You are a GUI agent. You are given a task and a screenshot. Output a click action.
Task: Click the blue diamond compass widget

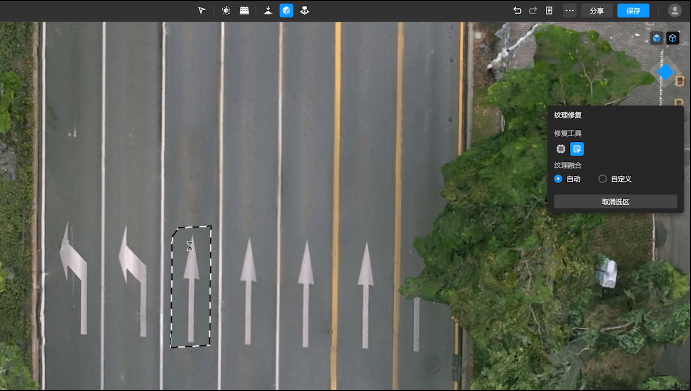[x=665, y=71]
